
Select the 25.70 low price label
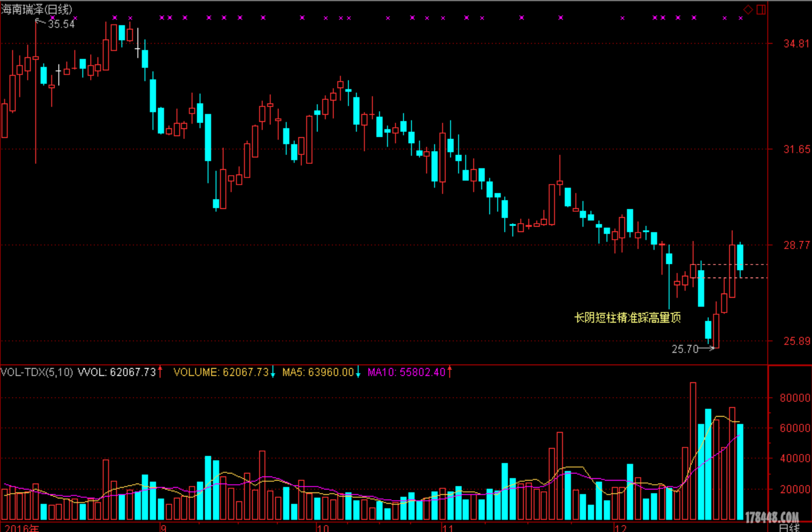pyautogui.click(x=685, y=349)
